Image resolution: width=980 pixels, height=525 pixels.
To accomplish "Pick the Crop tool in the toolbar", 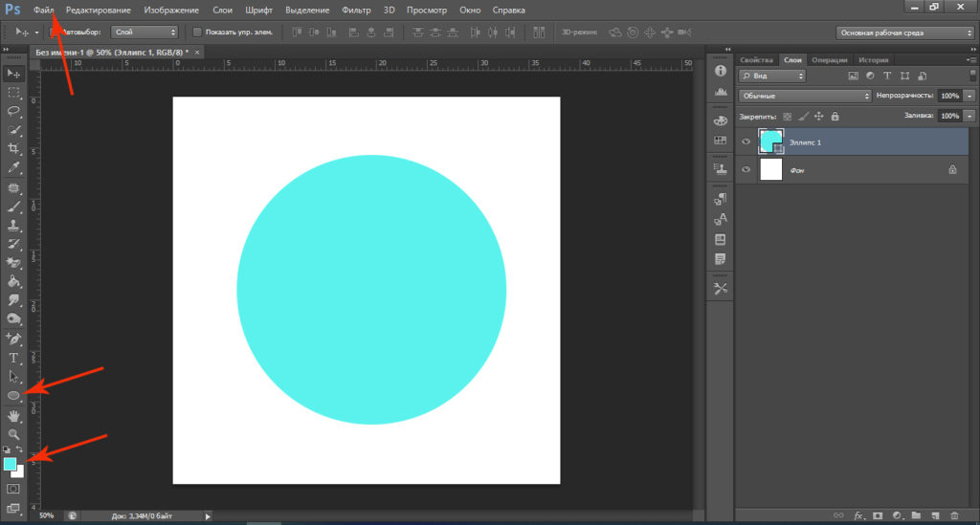I will pyautogui.click(x=13, y=149).
